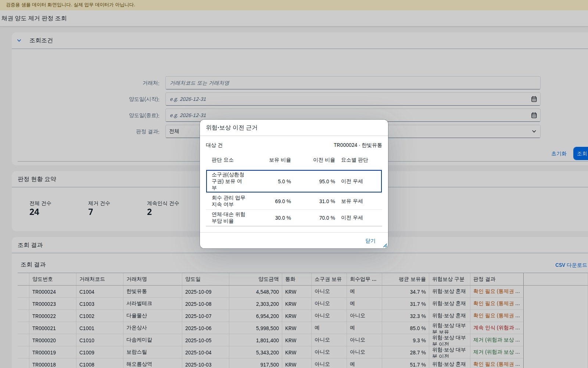Click the 제거 건수 value 7
The height and width of the screenshot is (368, 588).
click(x=91, y=212)
